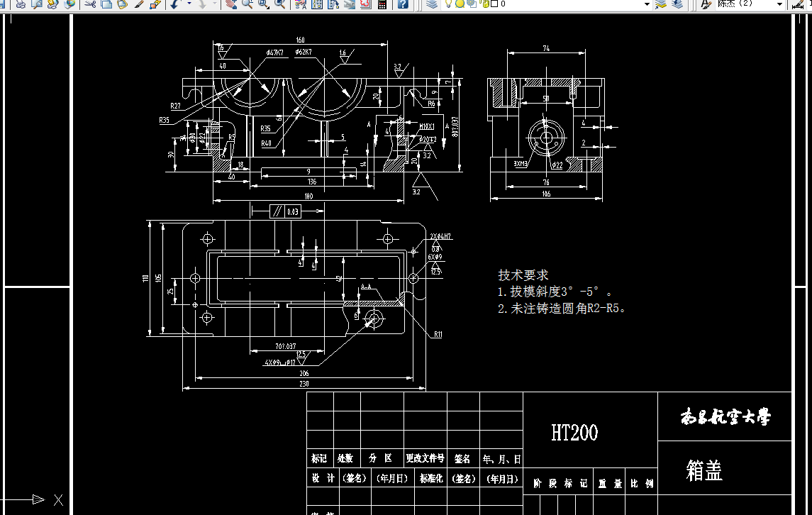Toggle freeze on layer 0 sun icon
Screen dimensions: 812x515
[460, 5]
